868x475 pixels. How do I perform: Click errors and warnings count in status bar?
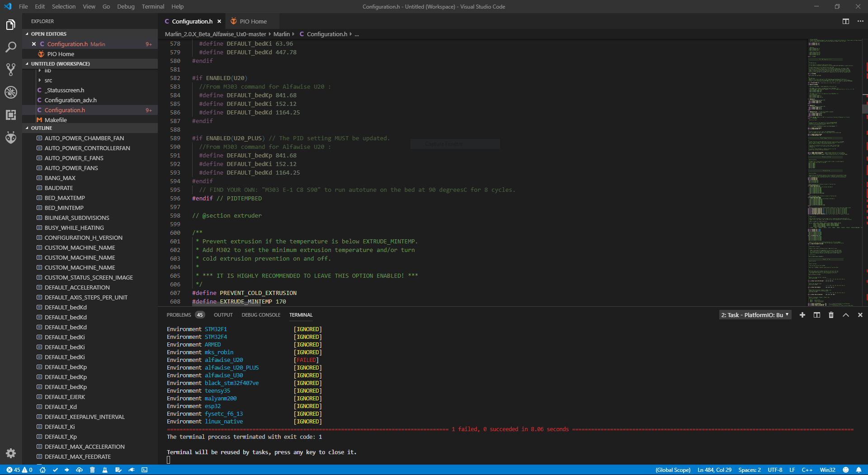(19, 470)
